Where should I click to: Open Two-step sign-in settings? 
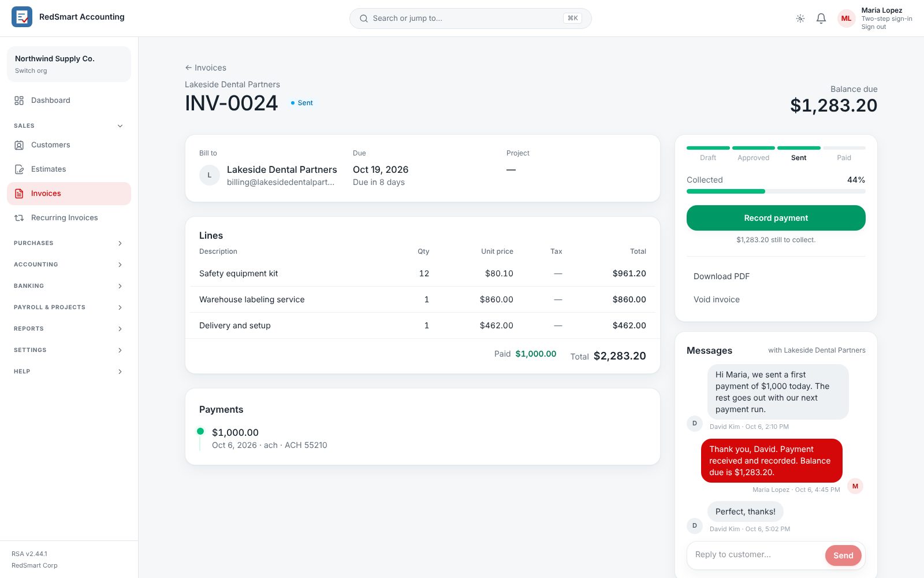(886, 18)
